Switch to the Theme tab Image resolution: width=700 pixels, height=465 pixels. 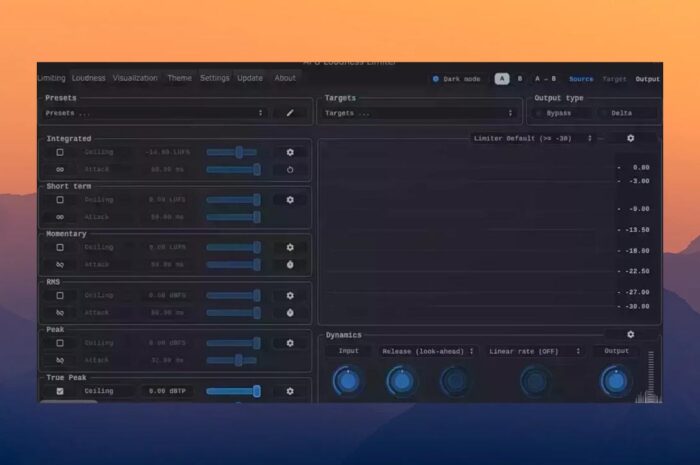(x=179, y=78)
